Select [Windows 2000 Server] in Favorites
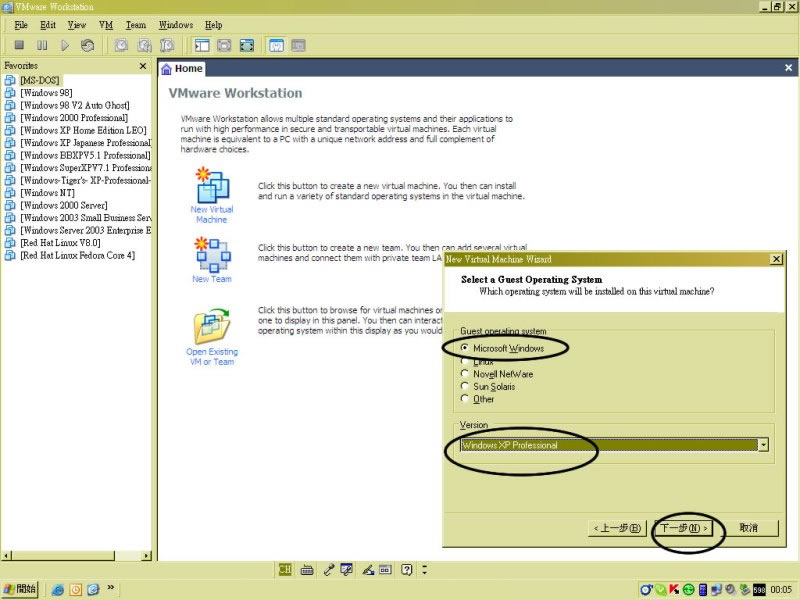Screen dimensions: 800x600 pos(64,205)
